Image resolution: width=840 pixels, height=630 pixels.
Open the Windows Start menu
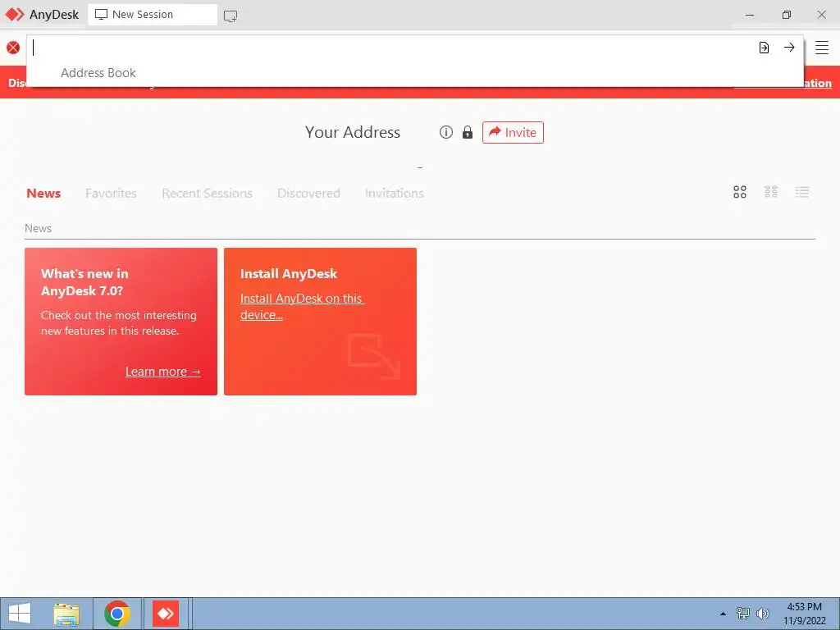(20, 614)
